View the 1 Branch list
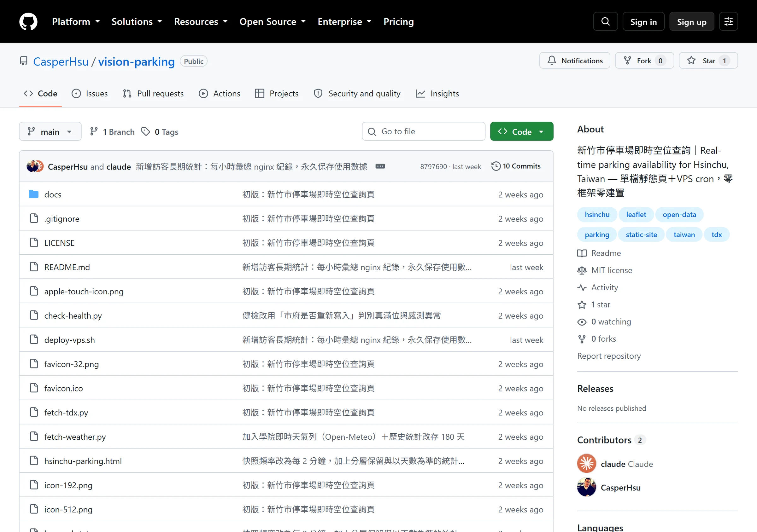This screenshot has width=757, height=532. click(112, 132)
